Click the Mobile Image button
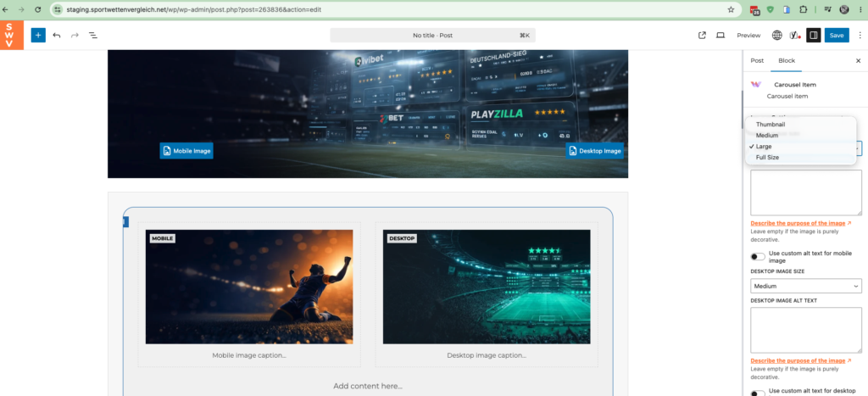 pos(186,151)
